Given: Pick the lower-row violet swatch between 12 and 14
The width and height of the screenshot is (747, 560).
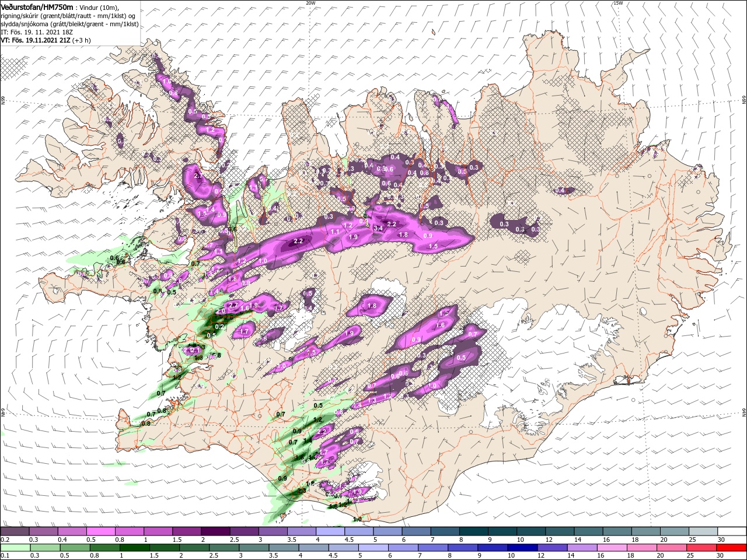Looking at the screenshot, I should pos(552,547).
